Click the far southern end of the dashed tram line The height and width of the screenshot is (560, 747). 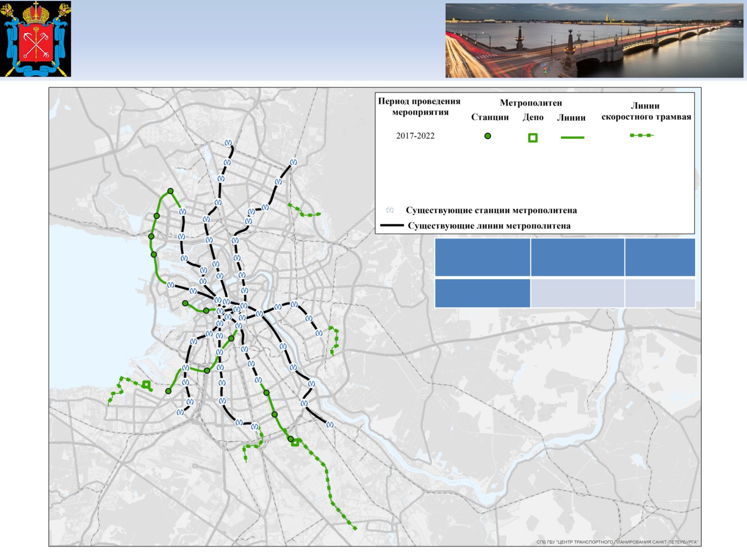pos(355,529)
